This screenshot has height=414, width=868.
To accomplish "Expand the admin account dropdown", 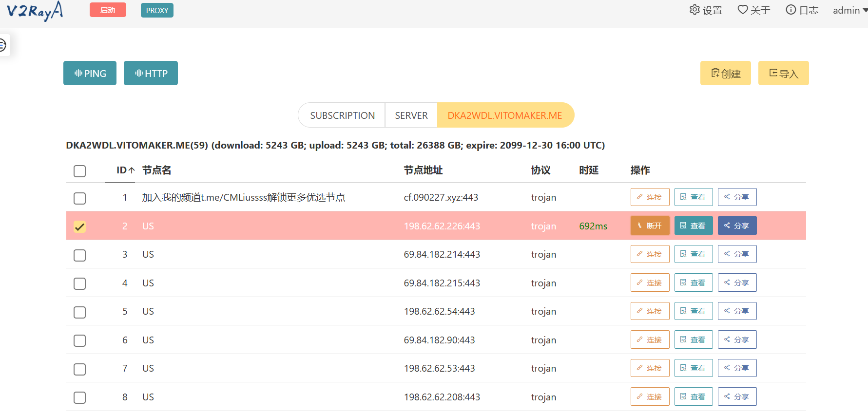I will point(850,10).
